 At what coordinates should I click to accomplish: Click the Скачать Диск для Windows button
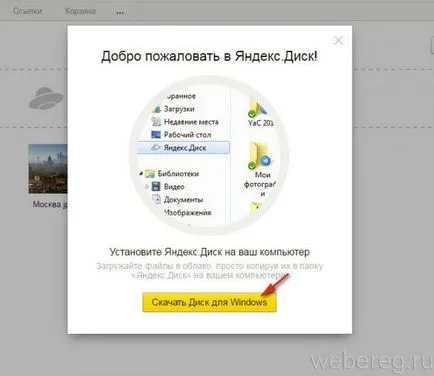(209, 302)
